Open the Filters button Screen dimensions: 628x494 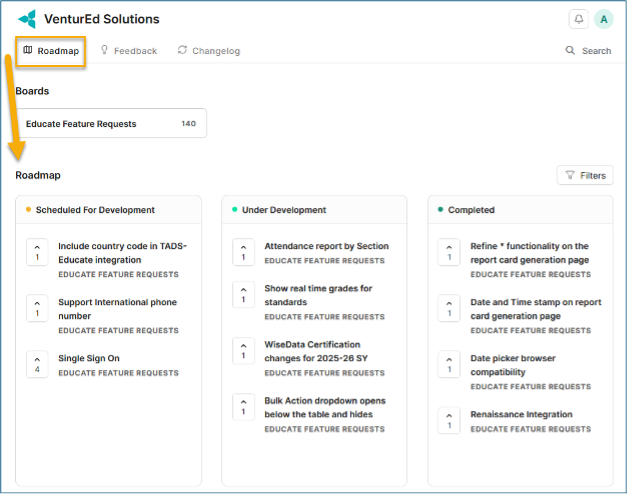(x=585, y=175)
